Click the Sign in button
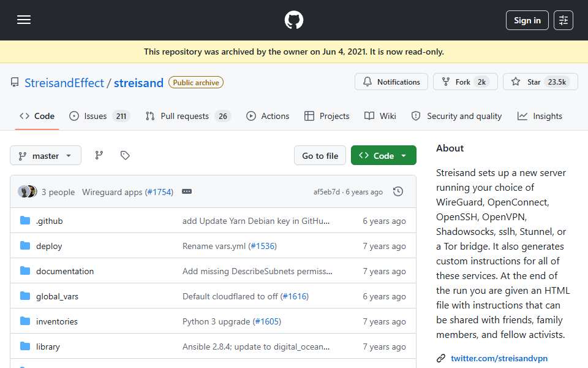This screenshot has width=588, height=368. [527, 20]
